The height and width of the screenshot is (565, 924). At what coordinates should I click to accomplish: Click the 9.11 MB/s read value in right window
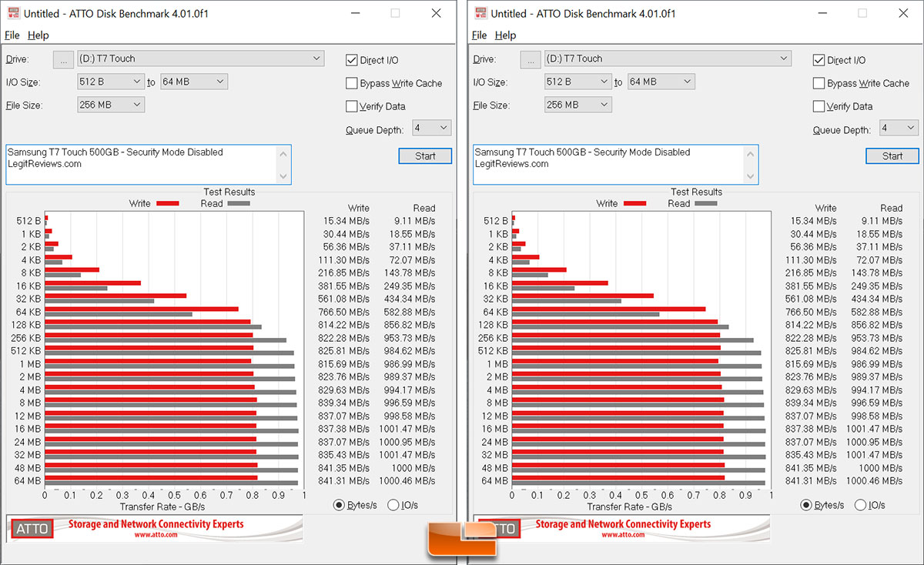881,221
